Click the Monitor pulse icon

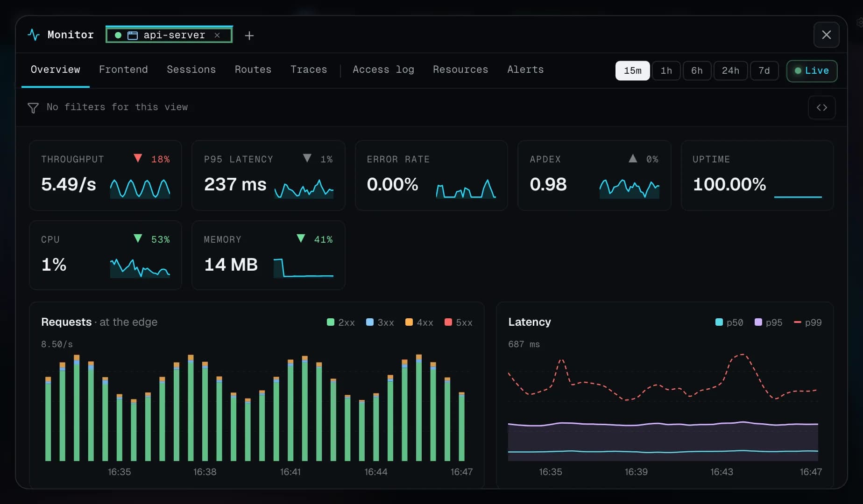[x=34, y=35]
